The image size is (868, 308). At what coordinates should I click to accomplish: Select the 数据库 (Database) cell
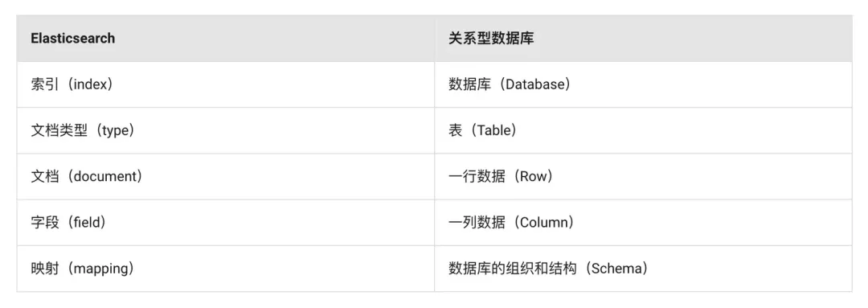[643, 84]
